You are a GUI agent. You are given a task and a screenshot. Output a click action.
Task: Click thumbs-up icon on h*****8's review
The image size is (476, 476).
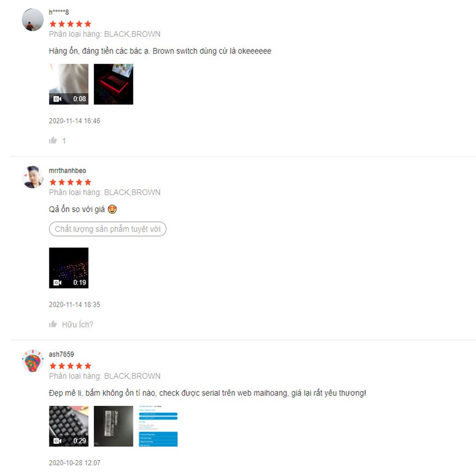[53, 140]
